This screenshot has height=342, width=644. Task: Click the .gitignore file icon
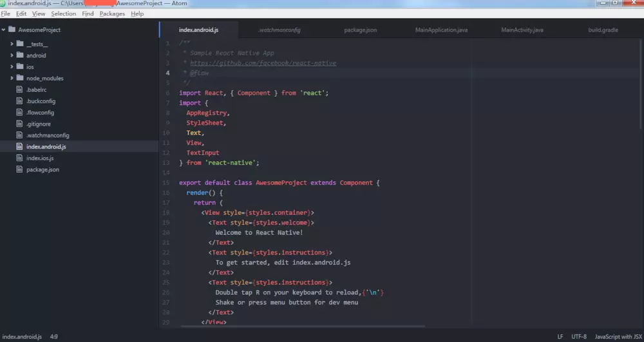click(x=20, y=124)
